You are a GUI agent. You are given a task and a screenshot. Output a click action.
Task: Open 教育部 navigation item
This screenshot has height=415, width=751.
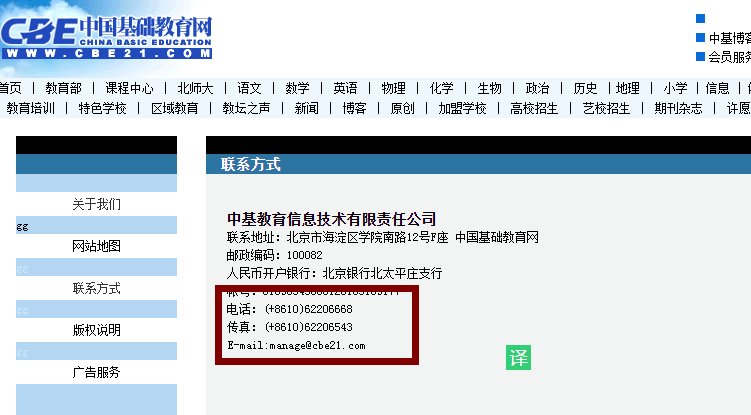pos(63,88)
